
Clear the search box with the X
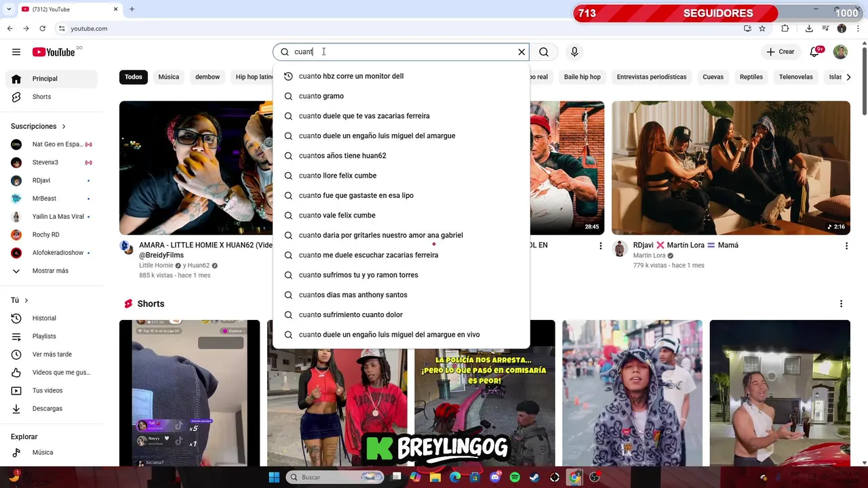pyautogui.click(x=521, y=52)
